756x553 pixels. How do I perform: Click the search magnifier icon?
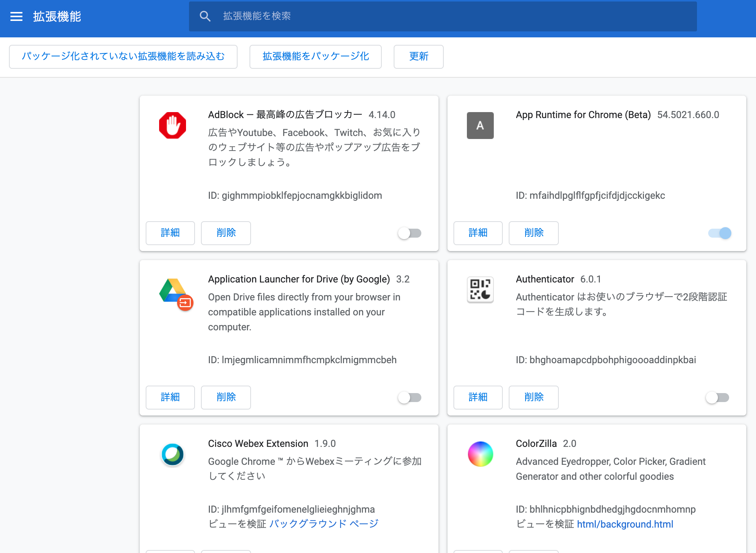pyautogui.click(x=205, y=16)
